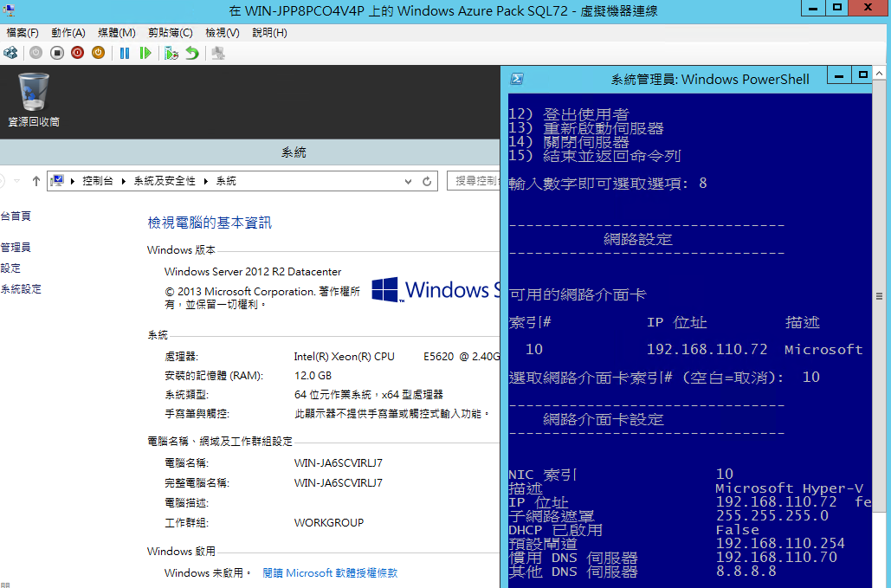Select the Recycle Bin desktop icon
Screen dimensions: 891x588
pyautogui.click(x=34, y=100)
